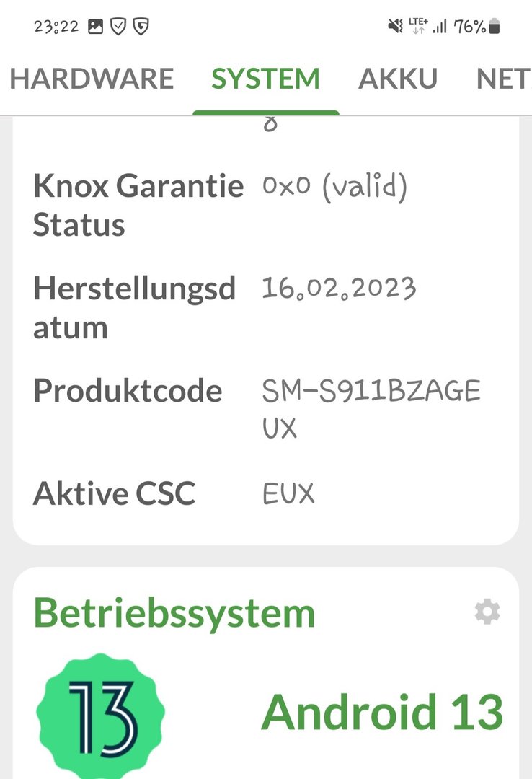This screenshot has width=532, height=779.
Task: Open the Betriebssystem settings gear icon
Action: [x=487, y=612]
